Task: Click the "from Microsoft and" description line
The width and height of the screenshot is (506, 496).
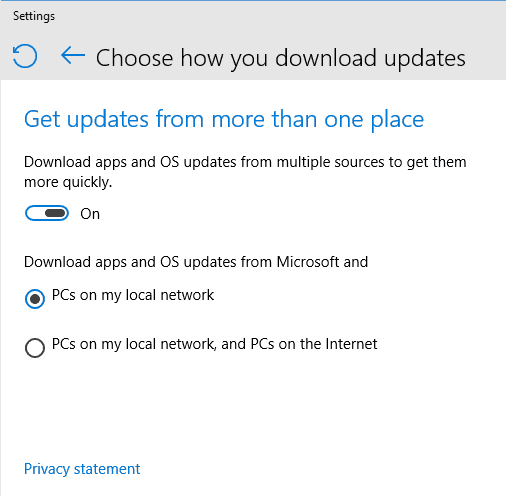Action: point(196,262)
